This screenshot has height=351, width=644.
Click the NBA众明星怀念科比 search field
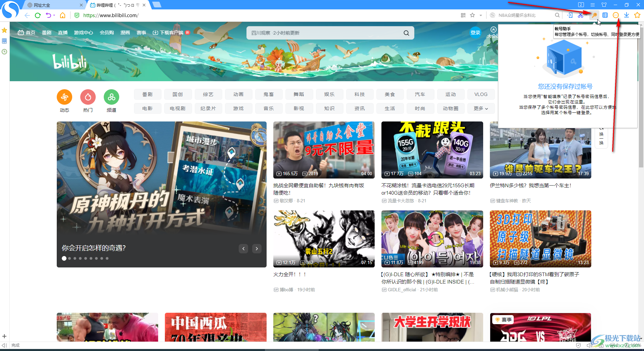pos(525,15)
